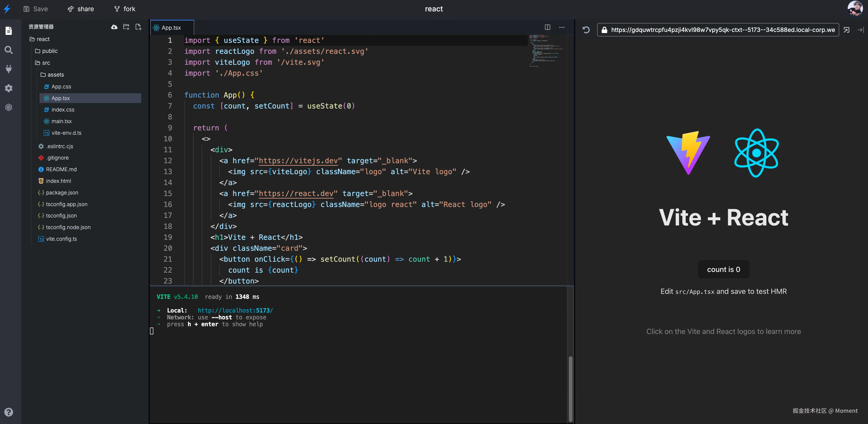
Task: Click the terminal cursor prompt
Action: pos(152,331)
